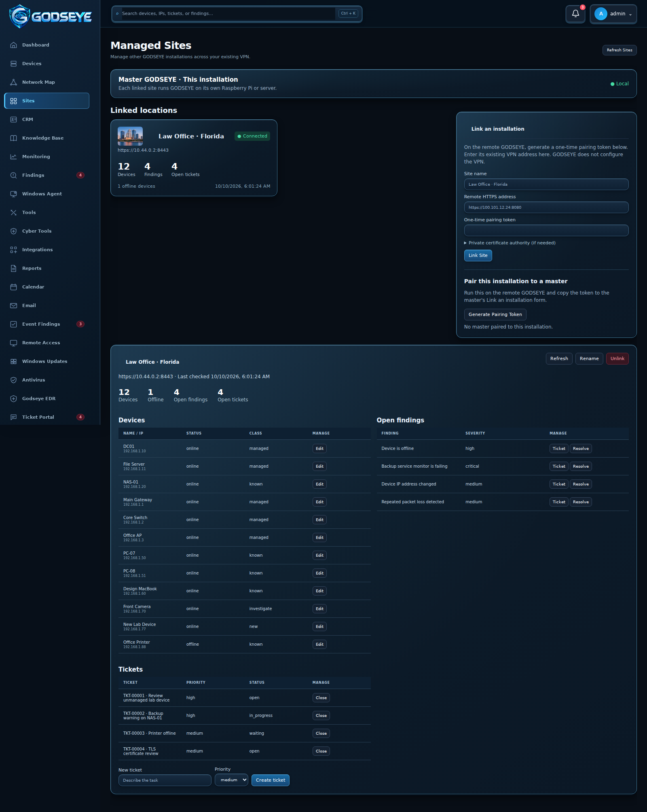Resolve the Backup service monitor finding
The height and width of the screenshot is (812, 647).
click(x=581, y=466)
